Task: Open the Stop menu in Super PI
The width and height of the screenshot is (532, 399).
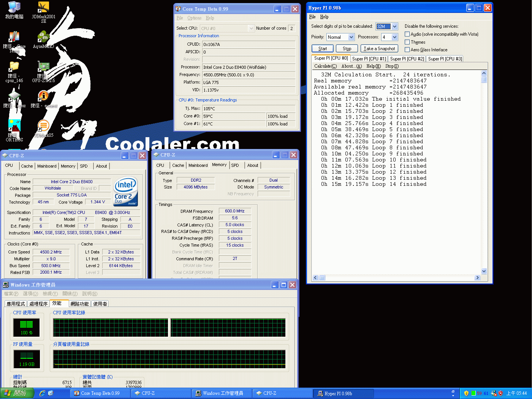Action: click(x=392, y=66)
